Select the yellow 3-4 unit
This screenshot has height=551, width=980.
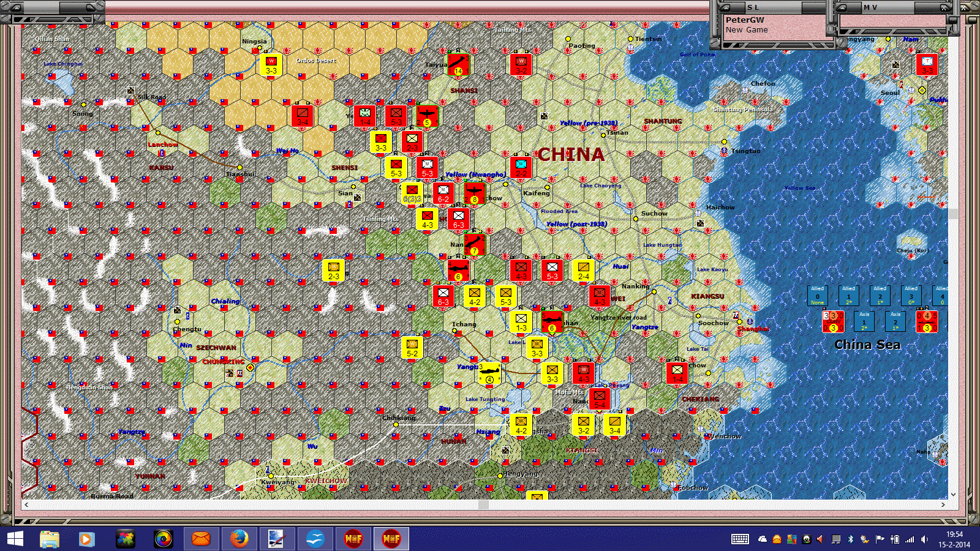tap(614, 425)
